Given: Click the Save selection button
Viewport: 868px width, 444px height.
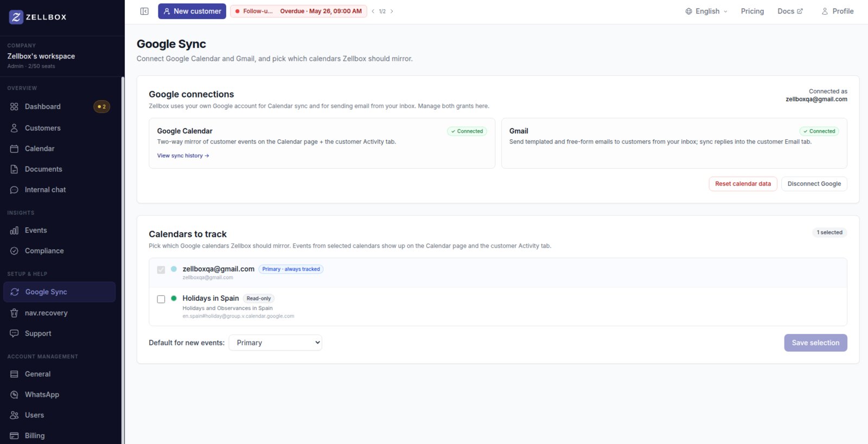Looking at the screenshot, I should pyautogui.click(x=815, y=343).
